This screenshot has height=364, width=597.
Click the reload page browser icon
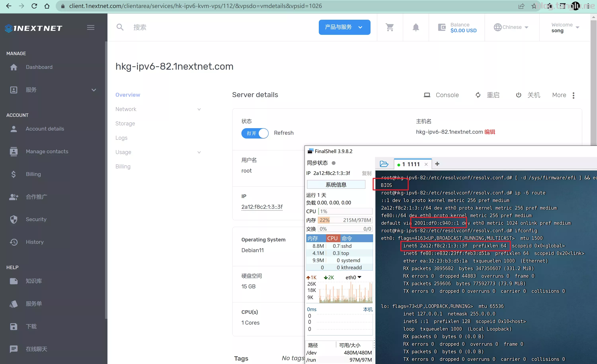[34, 6]
